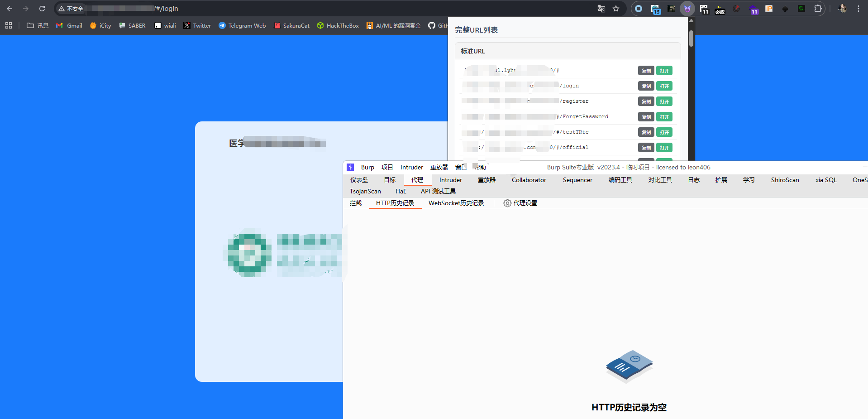Open the 项目 menu in Burp Suite
Screen dimensions: 868x419
(x=387, y=167)
